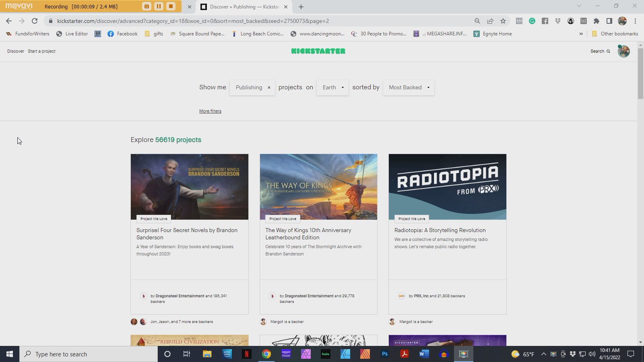Open the volume control in system tray
This screenshot has height=362, width=644.
592,354
